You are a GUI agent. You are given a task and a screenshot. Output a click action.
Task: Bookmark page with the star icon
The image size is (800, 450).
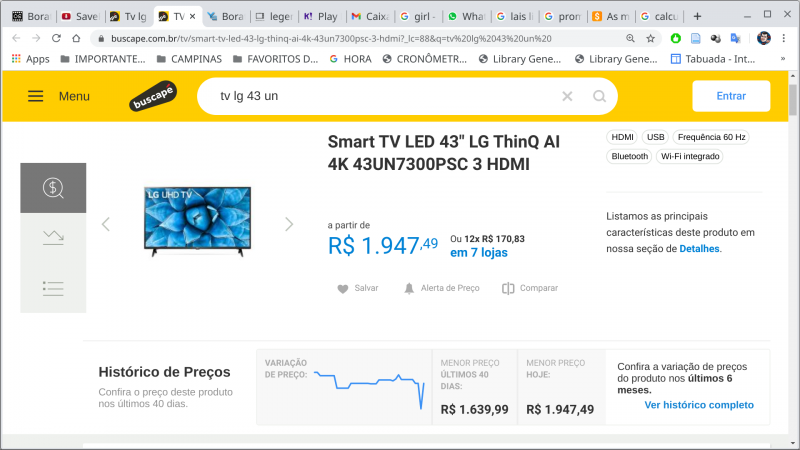pyautogui.click(x=651, y=38)
